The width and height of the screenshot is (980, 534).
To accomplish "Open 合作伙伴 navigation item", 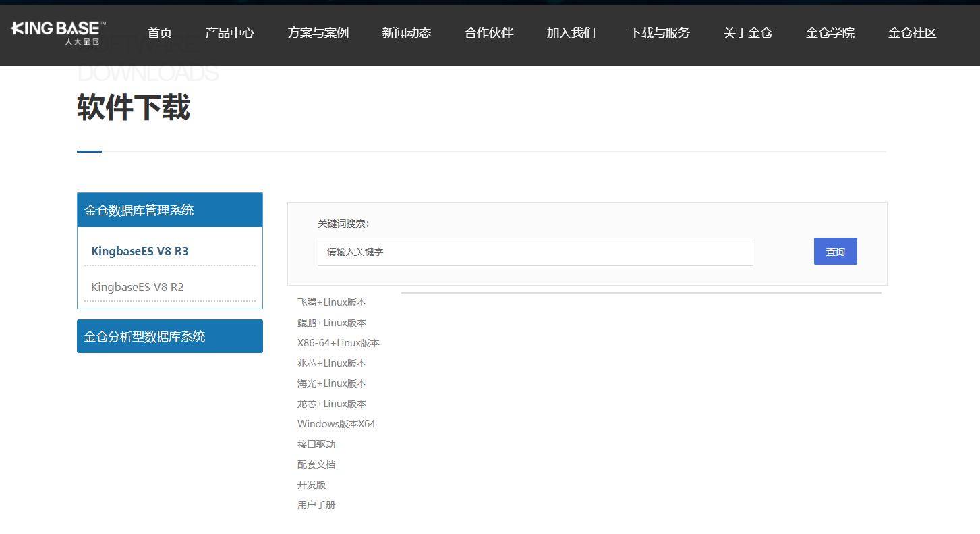I will [x=489, y=32].
